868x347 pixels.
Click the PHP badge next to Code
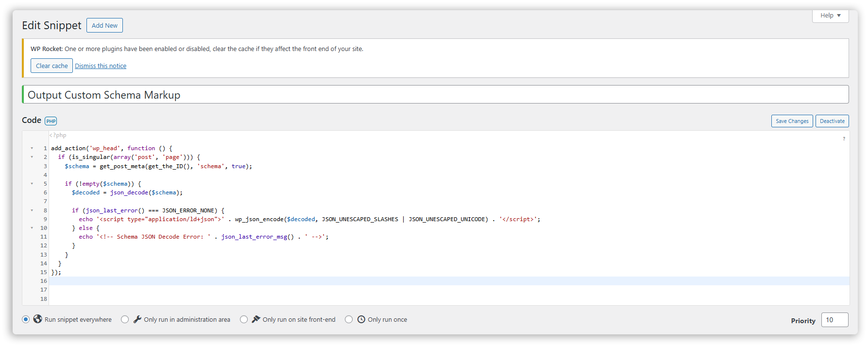pyautogui.click(x=51, y=121)
